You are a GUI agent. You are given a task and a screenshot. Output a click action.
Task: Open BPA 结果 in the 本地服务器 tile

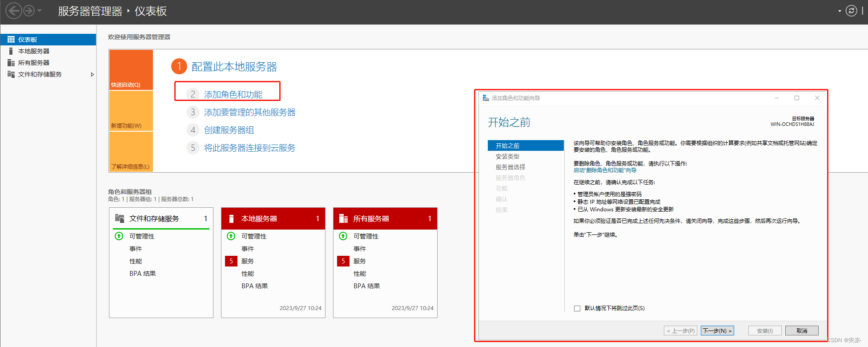(255, 286)
